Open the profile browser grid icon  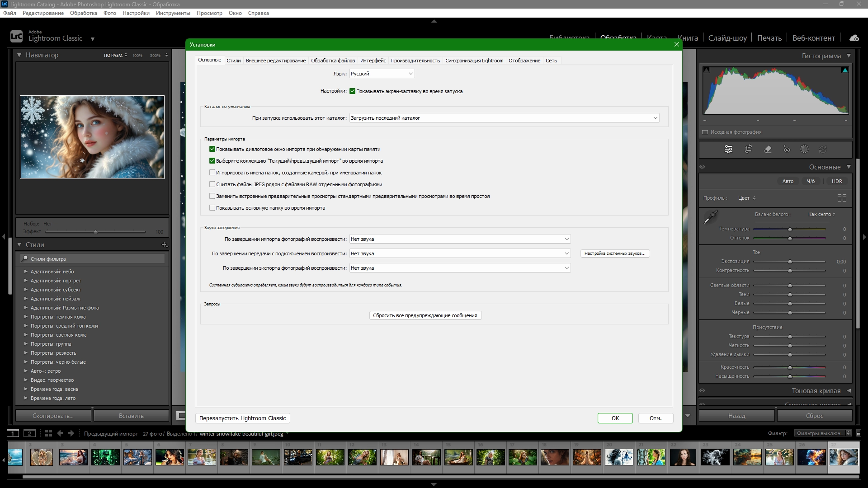[841, 198]
